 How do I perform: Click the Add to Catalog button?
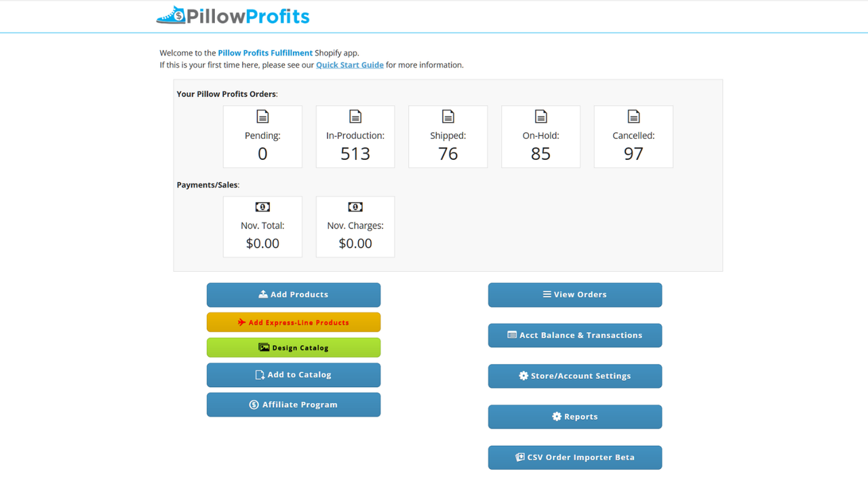pyautogui.click(x=294, y=375)
